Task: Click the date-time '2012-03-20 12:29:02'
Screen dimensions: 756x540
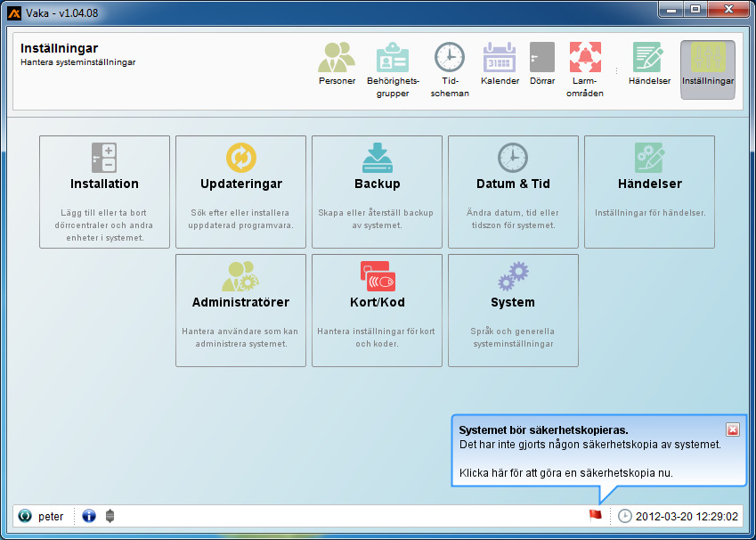Action: tap(687, 516)
